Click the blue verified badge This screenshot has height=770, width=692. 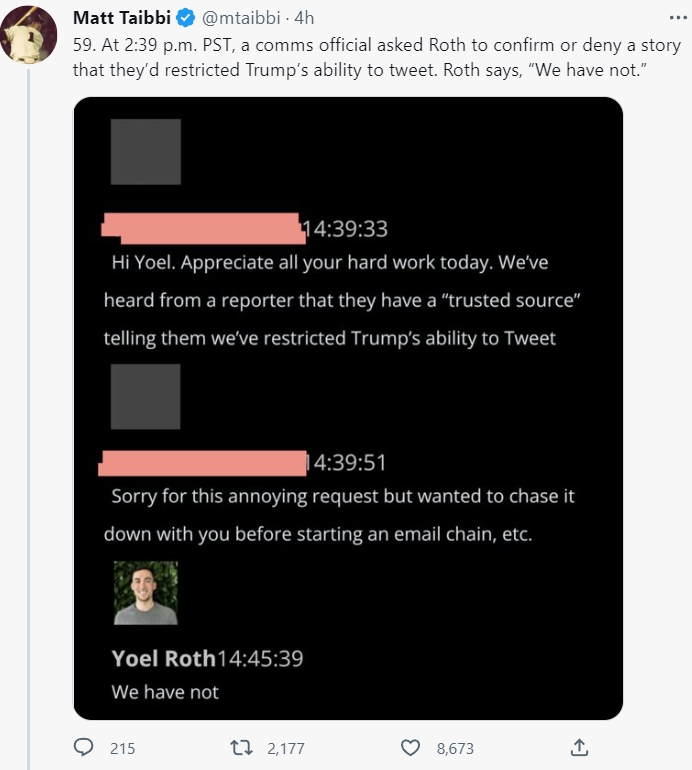(185, 18)
